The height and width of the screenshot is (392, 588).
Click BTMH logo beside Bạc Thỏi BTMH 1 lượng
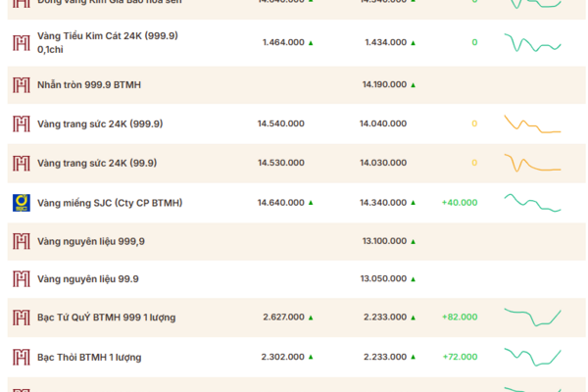[x=22, y=357]
